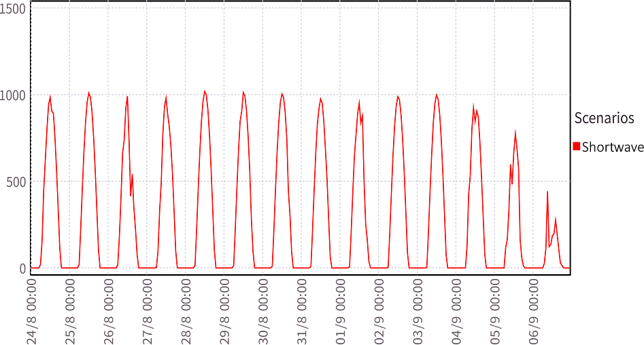Click the 0 y-axis label
The width and height of the screenshot is (644, 345).
pyautogui.click(x=23, y=268)
